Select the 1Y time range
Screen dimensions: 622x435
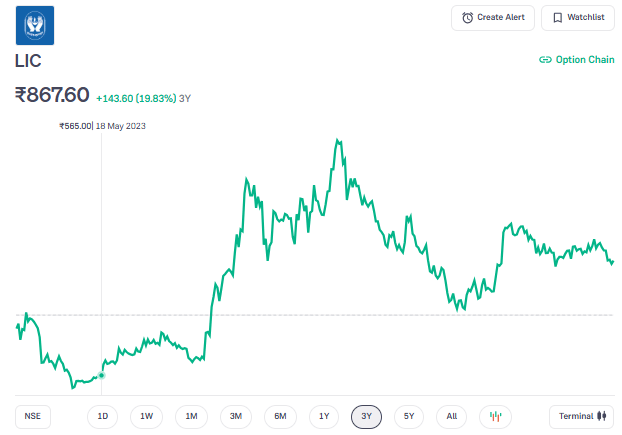point(323,416)
